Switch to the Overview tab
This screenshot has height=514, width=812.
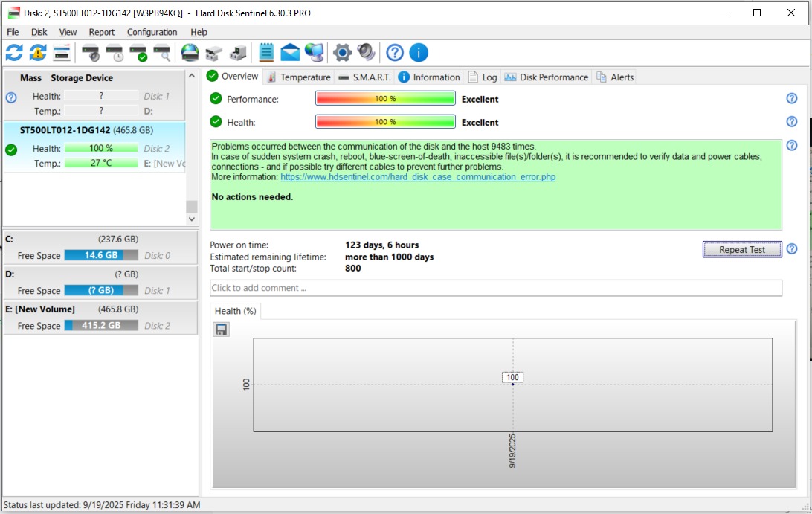[233, 76]
